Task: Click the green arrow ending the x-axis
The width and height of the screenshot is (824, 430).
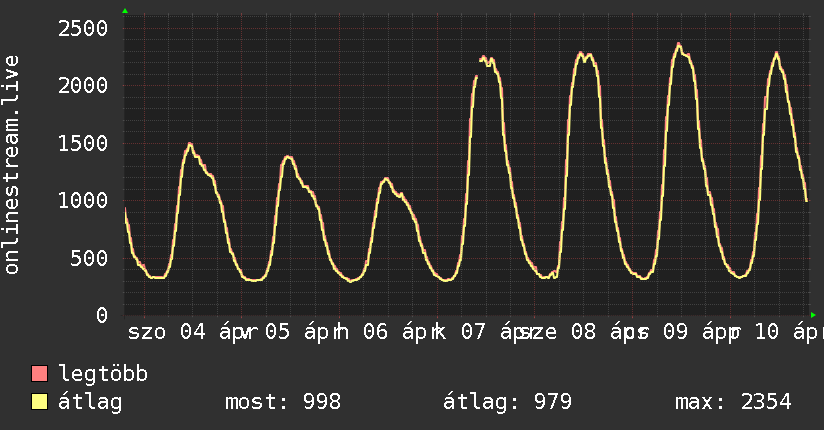Action: tap(811, 314)
